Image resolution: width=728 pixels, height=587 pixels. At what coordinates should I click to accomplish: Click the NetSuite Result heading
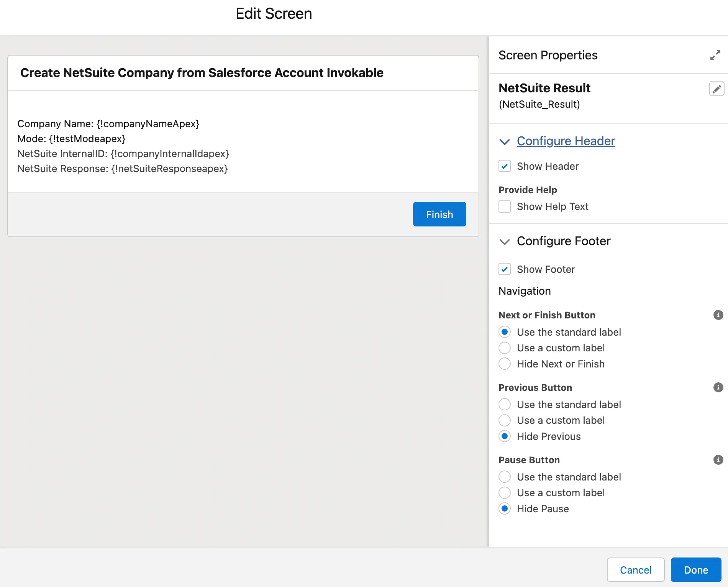pos(544,88)
